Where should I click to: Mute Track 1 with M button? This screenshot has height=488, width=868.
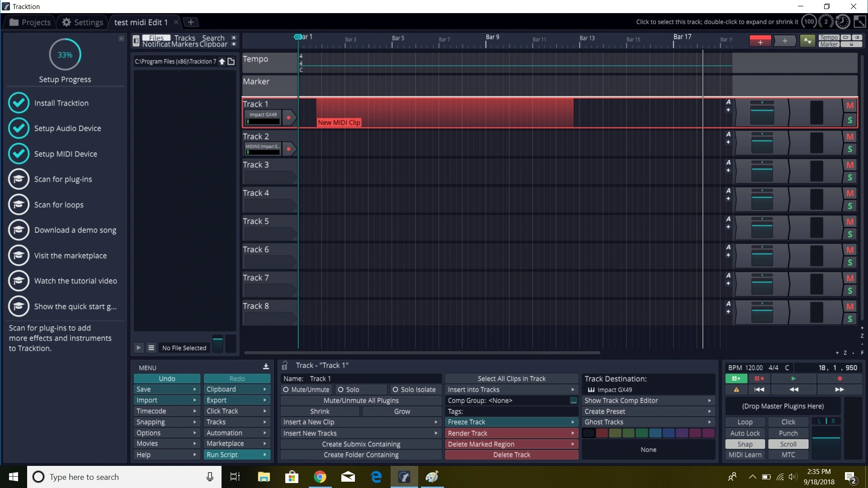coord(850,106)
